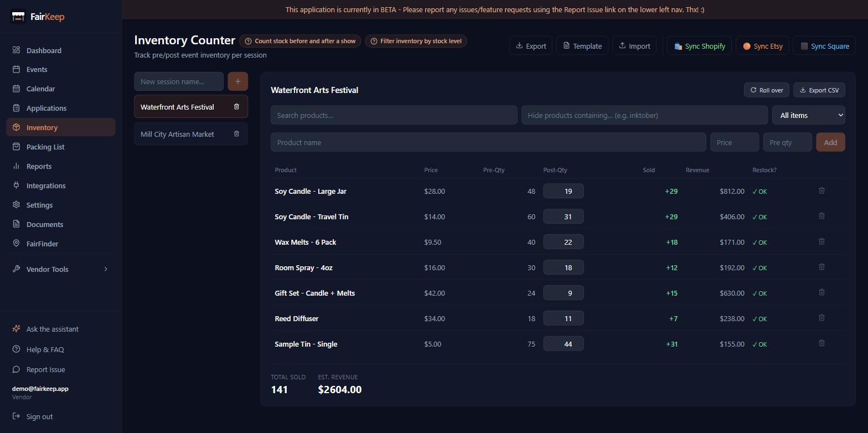868x433 pixels.
Task: Select the Mill City Artisan Market session
Action: tap(191, 134)
